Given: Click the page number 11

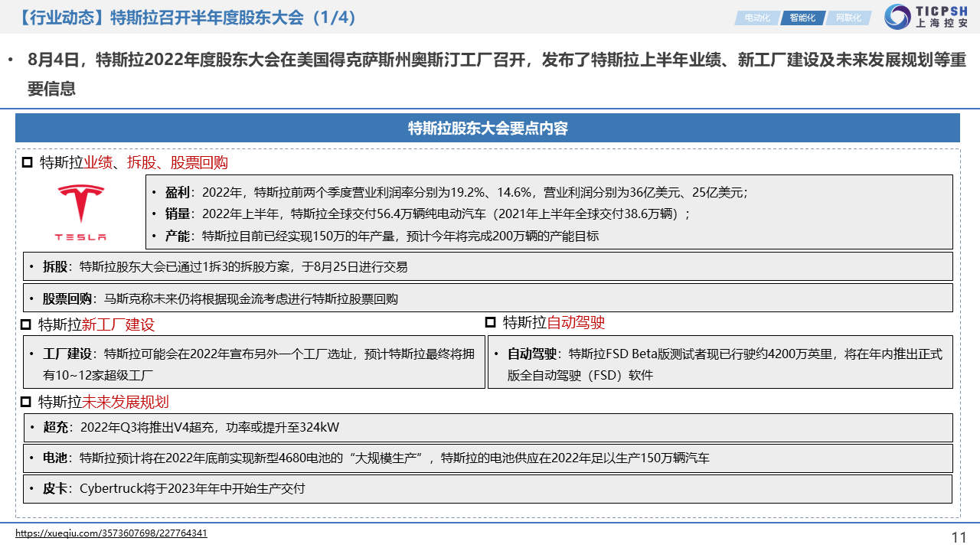Looking at the screenshot, I should (959, 537).
